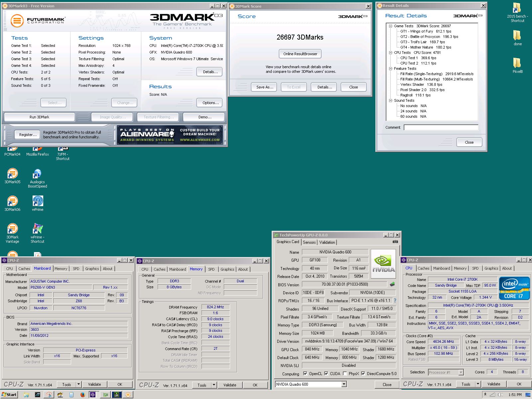Select the wPrime - Shortcut desktop icon
This screenshot has width=532, height=399.
pyautogui.click(x=38, y=233)
